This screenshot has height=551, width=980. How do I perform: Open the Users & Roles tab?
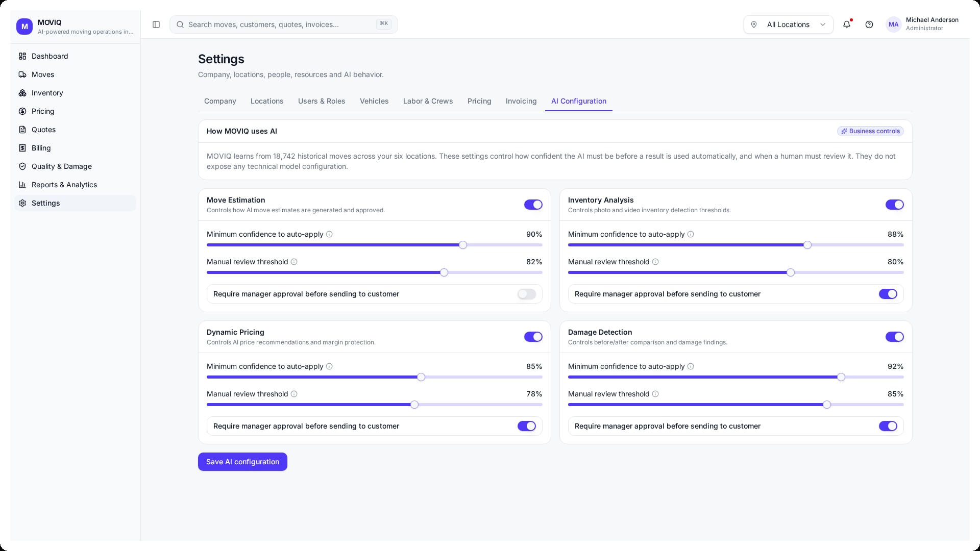(322, 101)
